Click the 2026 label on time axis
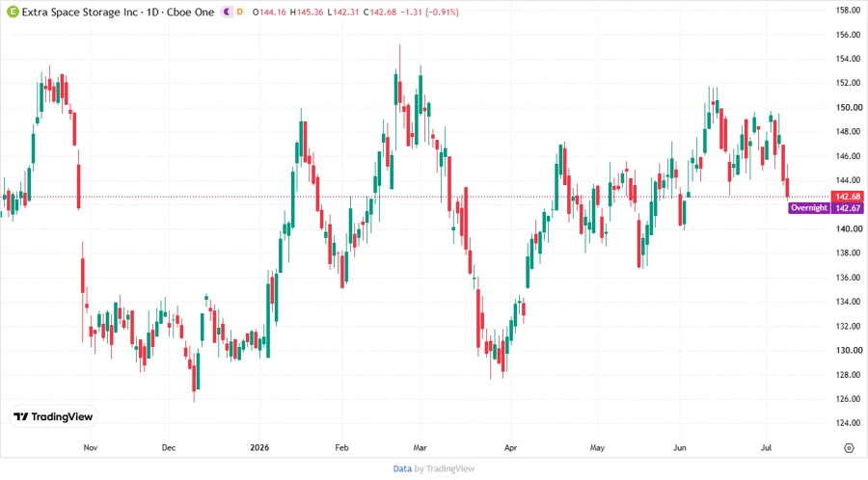Screen dimensions: 868x480 pyautogui.click(x=259, y=447)
